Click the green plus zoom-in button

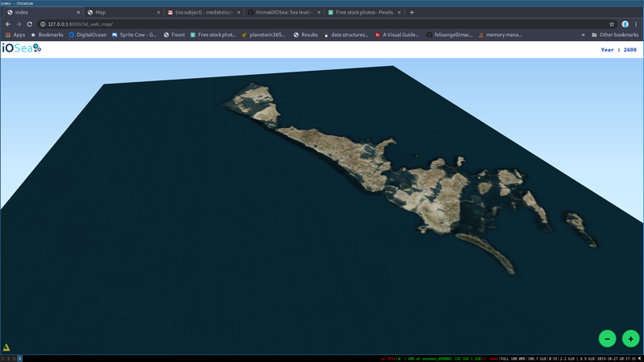click(x=630, y=339)
